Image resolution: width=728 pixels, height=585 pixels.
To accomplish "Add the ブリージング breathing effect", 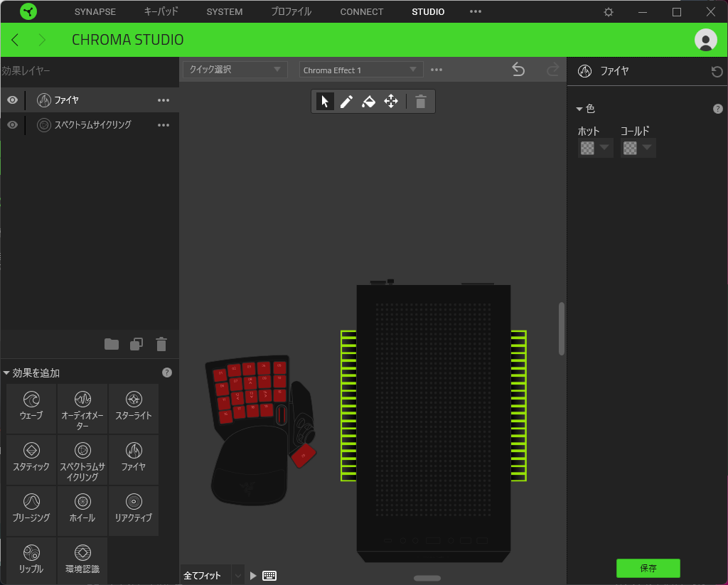I will click(x=31, y=510).
